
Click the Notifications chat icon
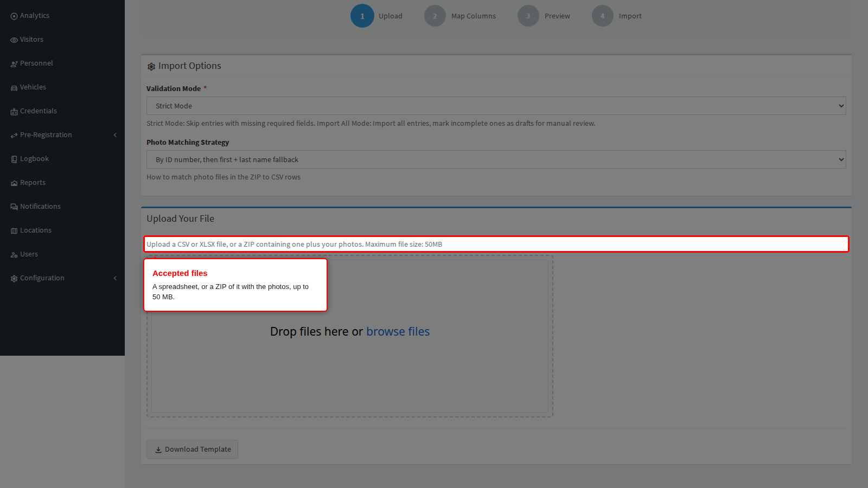pyautogui.click(x=14, y=207)
